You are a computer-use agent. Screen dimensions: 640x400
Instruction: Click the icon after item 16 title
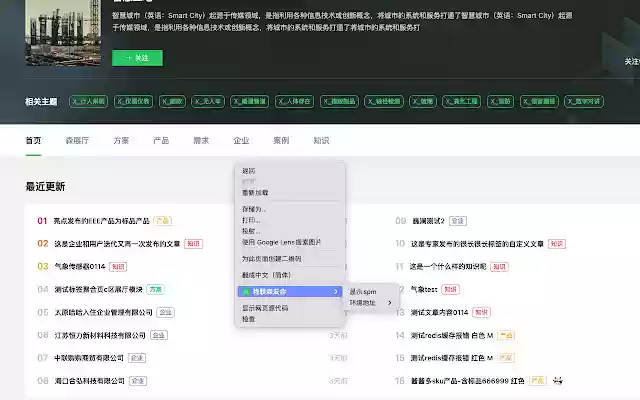pos(557,381)
